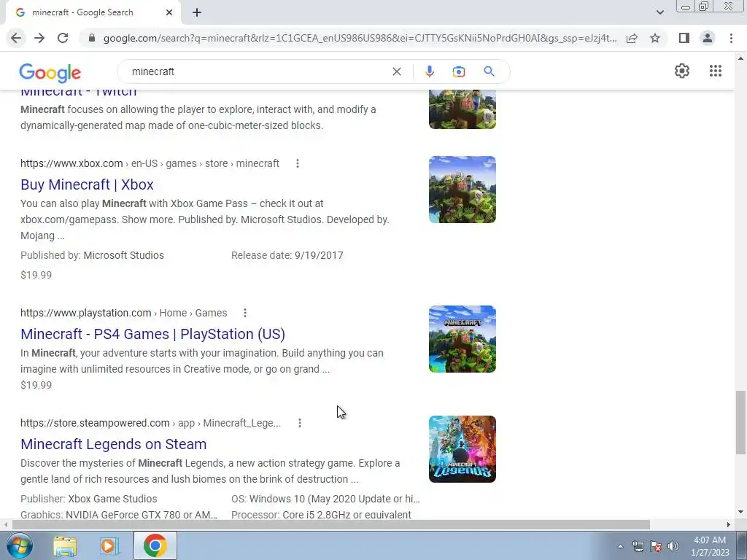Screen dimensions: 747x560
Task: Submit search with the magnifier icon
Action: pos(489,71)
